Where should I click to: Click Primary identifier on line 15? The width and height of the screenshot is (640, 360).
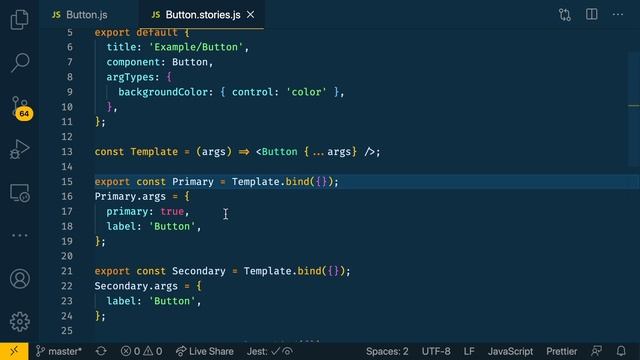point(193,182)
